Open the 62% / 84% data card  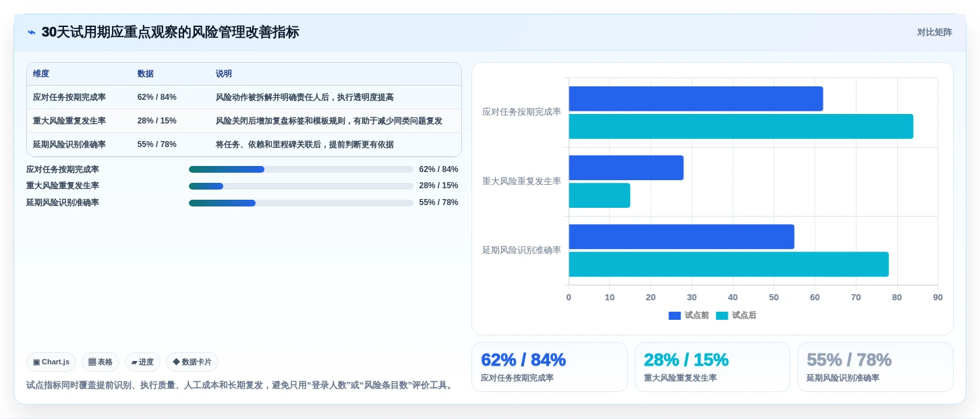(x=550, y=367)
